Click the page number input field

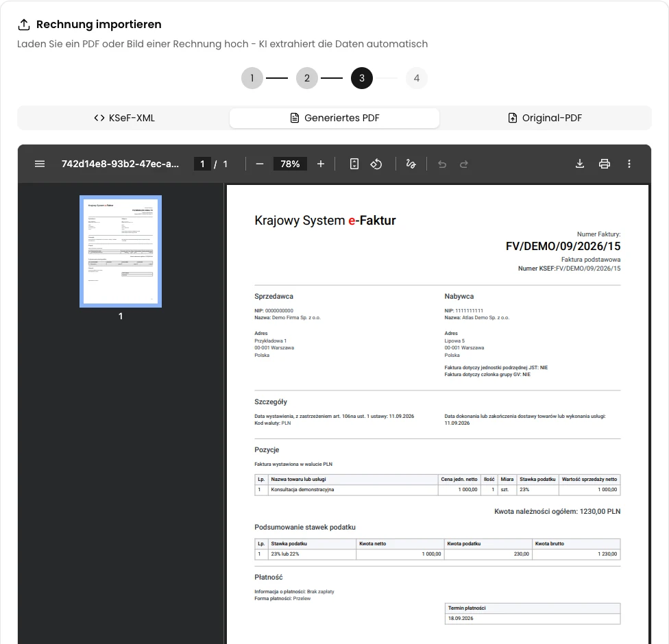point(202,164)
